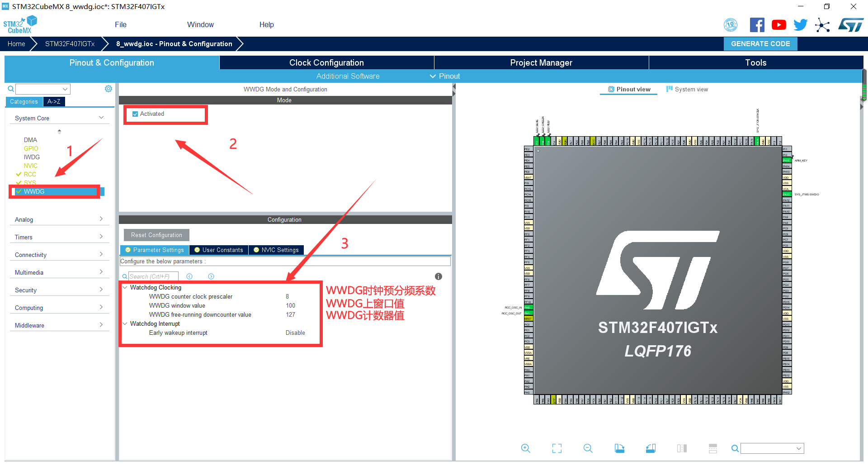Switch to System view
The width and height of the screenshot is (868, 466).
(687, 90)
